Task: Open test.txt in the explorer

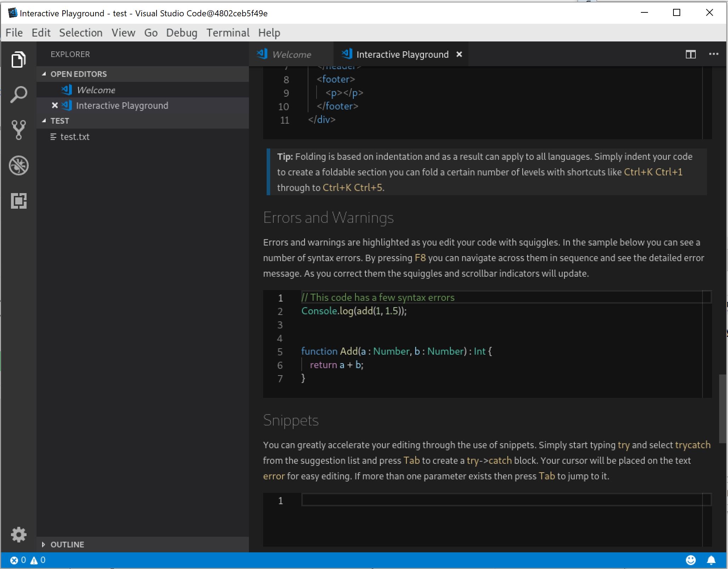Action: 75,137
